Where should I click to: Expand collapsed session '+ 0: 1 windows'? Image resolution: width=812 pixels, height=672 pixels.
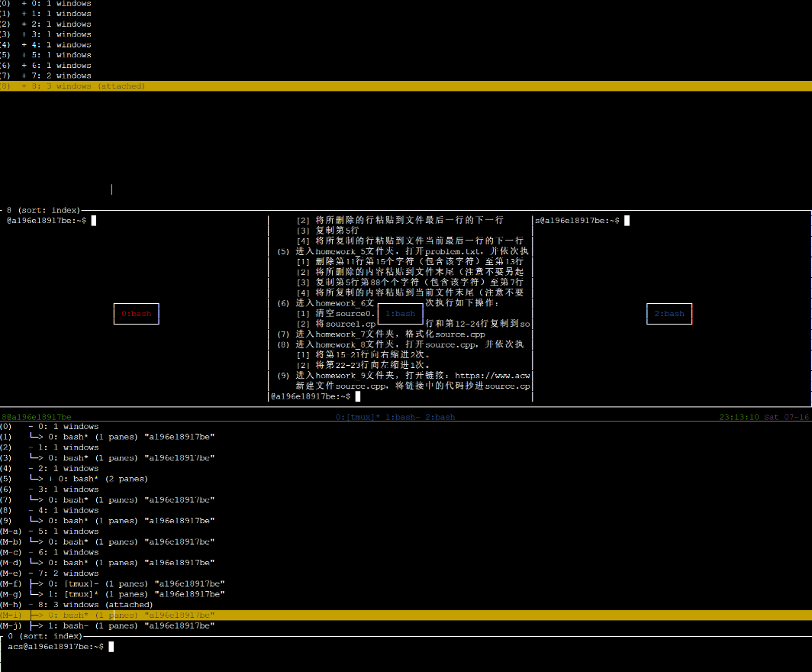(24, 3)
